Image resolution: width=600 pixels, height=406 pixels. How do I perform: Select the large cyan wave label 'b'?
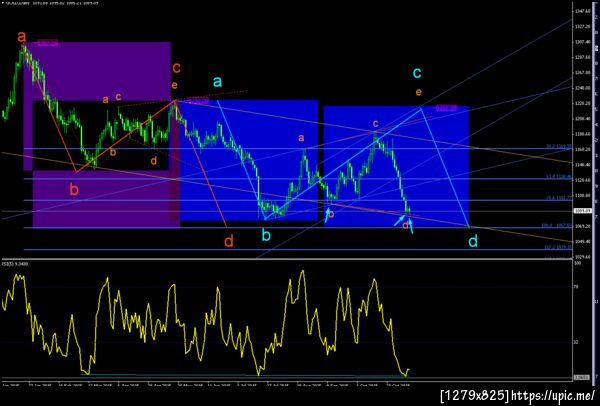266,235
